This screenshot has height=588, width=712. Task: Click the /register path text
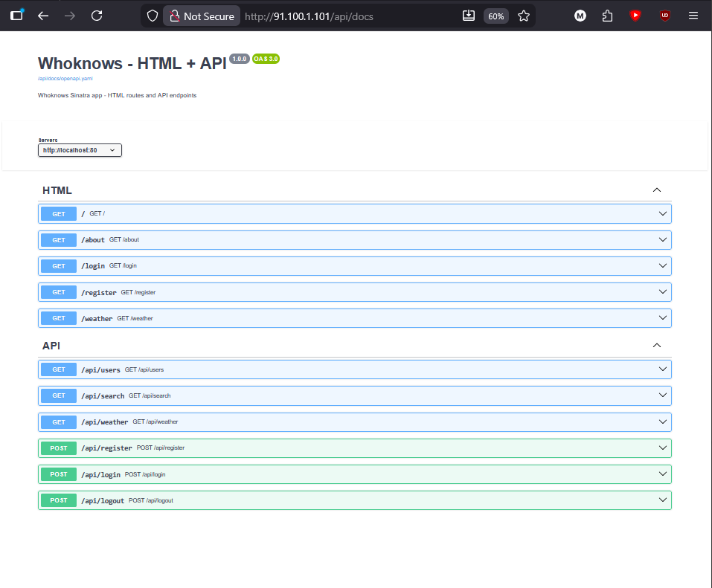click(x=99, y=293)
